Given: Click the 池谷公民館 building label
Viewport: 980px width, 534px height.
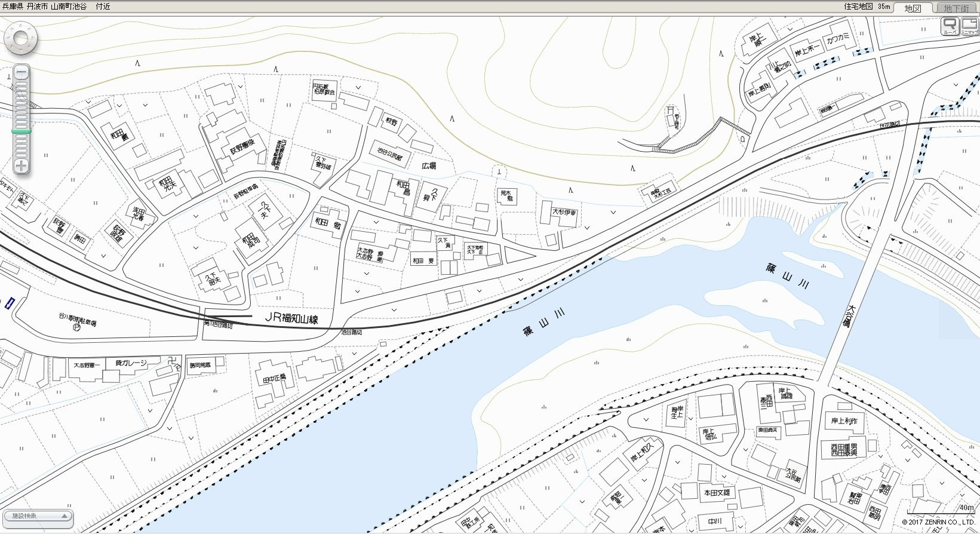Looking at the screenshot, I should [390, 153].
